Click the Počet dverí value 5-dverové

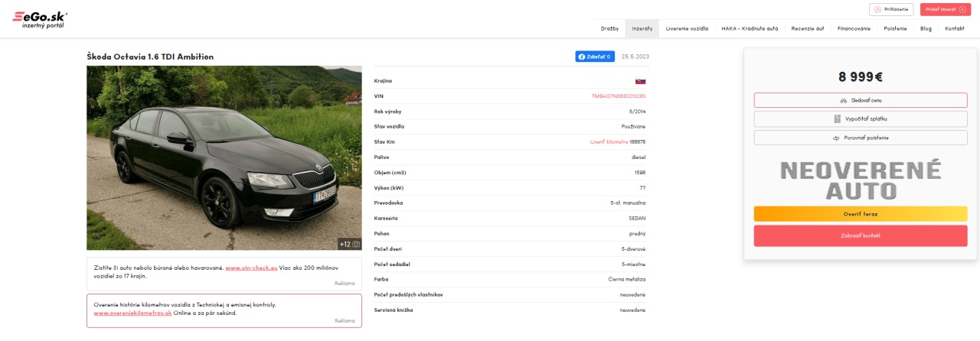pos(634,249)
